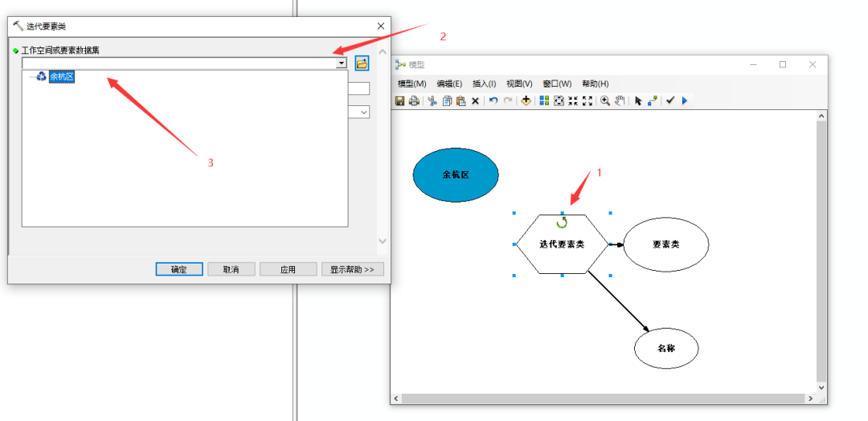This screenshot has width=868, height=421.
Task: Click the 取消 button
Action: tap(231, 269)
